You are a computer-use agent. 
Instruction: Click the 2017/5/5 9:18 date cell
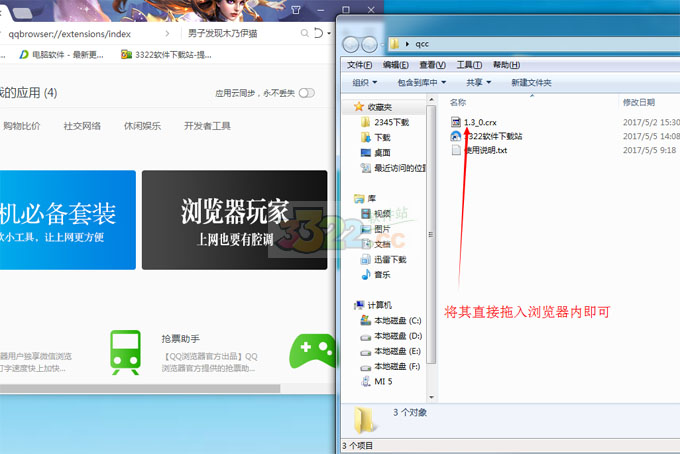[x=649, y=150]
